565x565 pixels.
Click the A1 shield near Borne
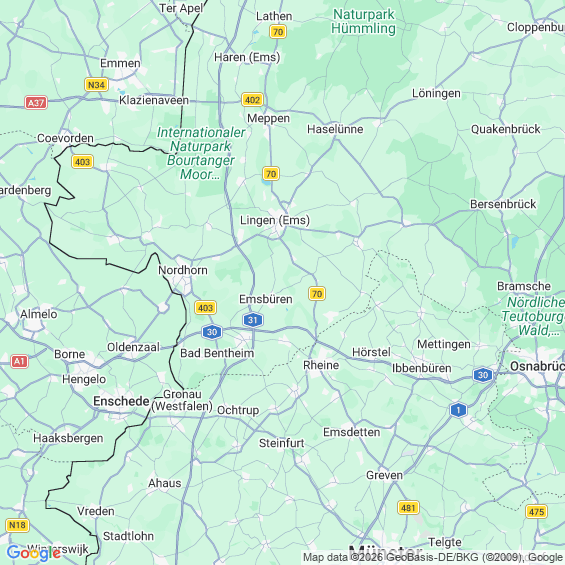click(x=19, y=361)
